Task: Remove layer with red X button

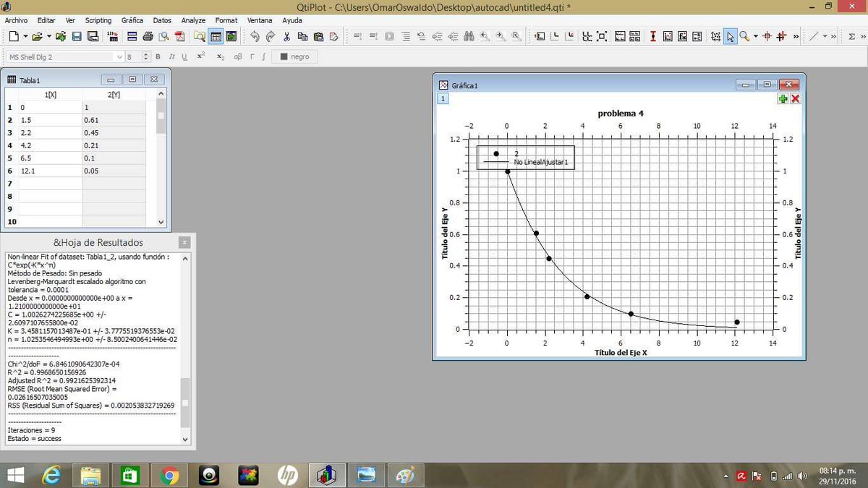Action: [x=796, y=98]
